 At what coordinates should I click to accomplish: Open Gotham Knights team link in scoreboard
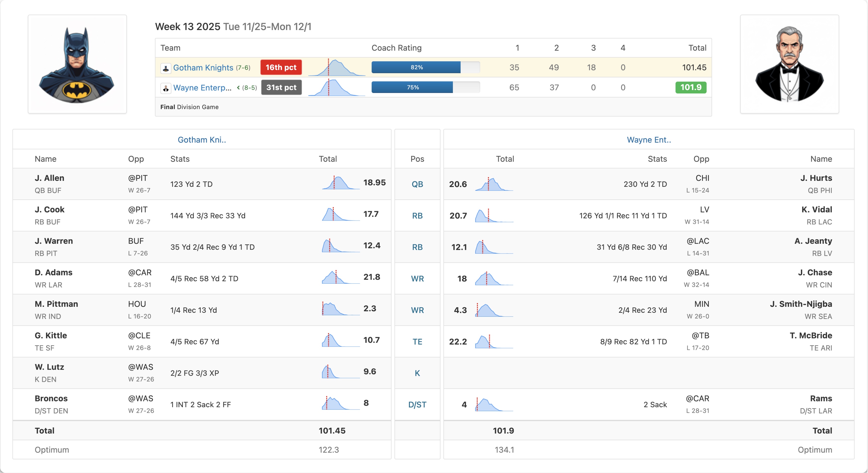tap(203, 68)
